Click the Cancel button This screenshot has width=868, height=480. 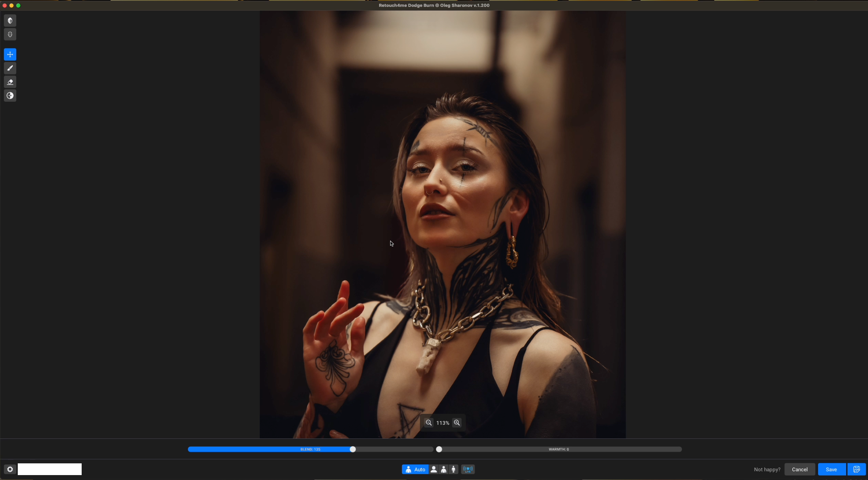(800, 469)
